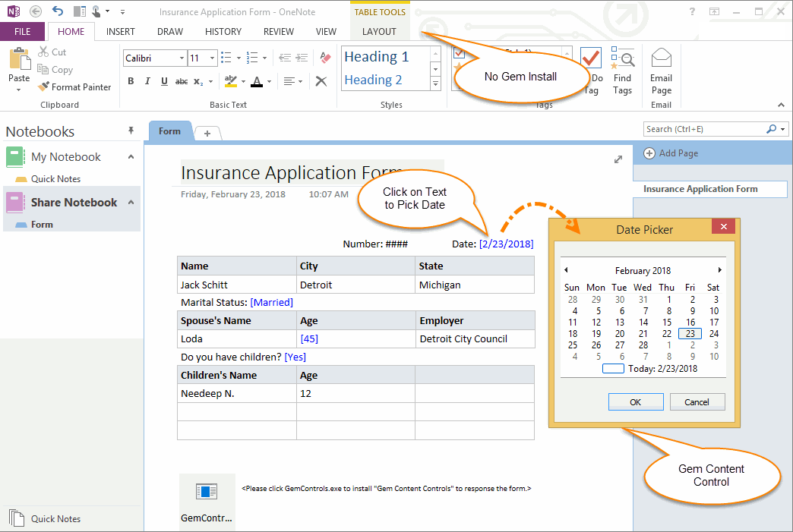The height and width of the screenshot is (532, 793).
Task: Expand the Styles gallery more arrow
Action: click(435, 84)
